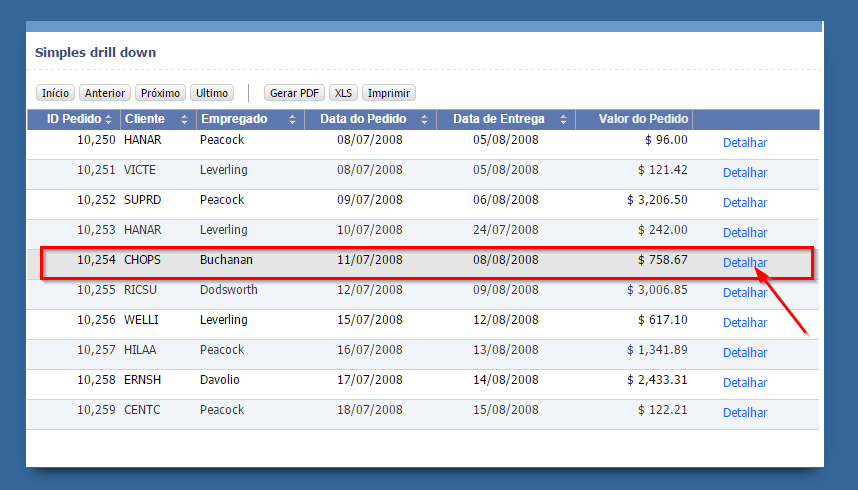Click the sort arrows beside ID Pedido

[x=108, y=120]
